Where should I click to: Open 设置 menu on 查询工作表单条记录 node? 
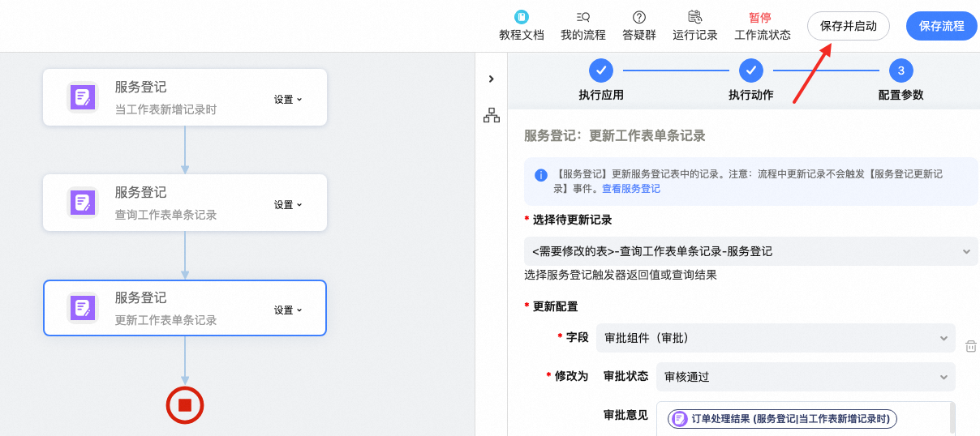(287, 204)
